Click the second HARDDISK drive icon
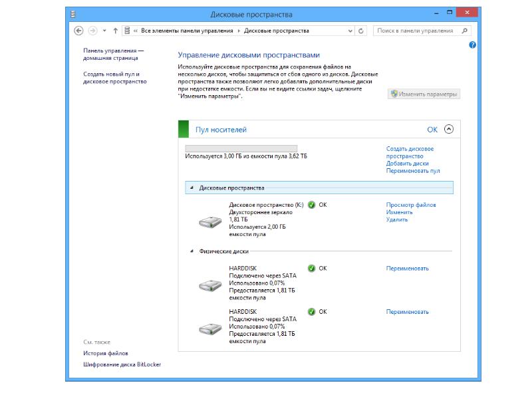The width and height of the screenshot is (532, 399). click(x=210, y=329)
